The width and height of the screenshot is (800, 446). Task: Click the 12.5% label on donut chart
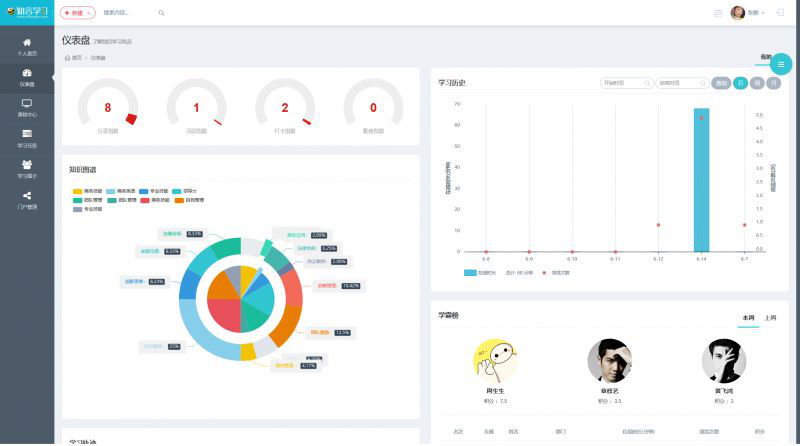[x=342, y=333]
